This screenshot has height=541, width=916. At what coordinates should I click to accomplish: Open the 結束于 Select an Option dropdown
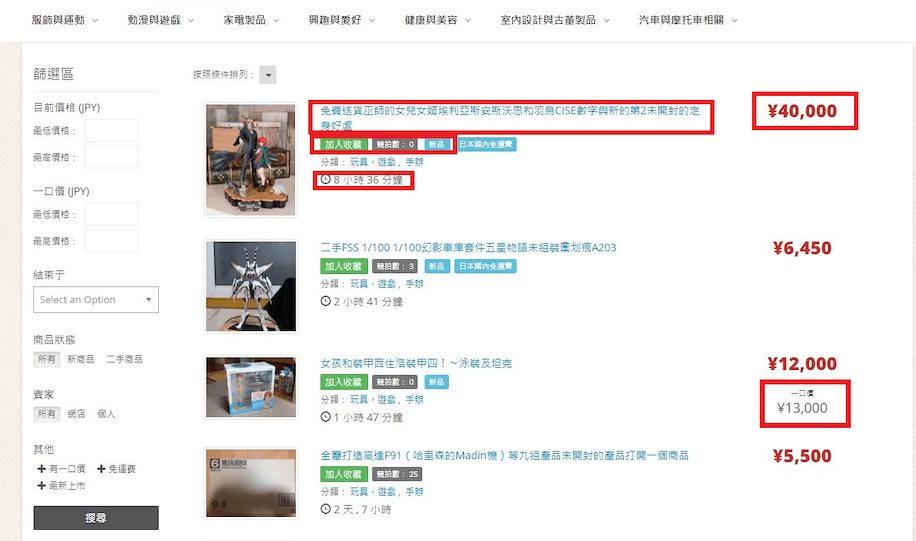[96, 300]
